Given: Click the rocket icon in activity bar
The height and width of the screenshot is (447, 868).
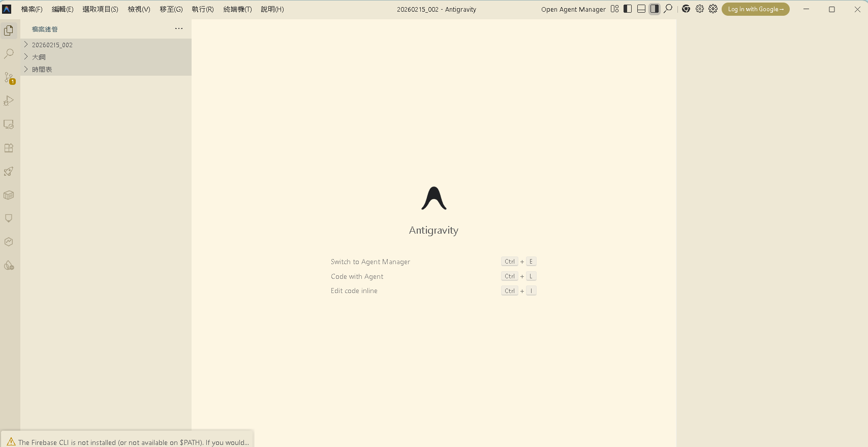Looking at the screenshot, I should [9, 171].
